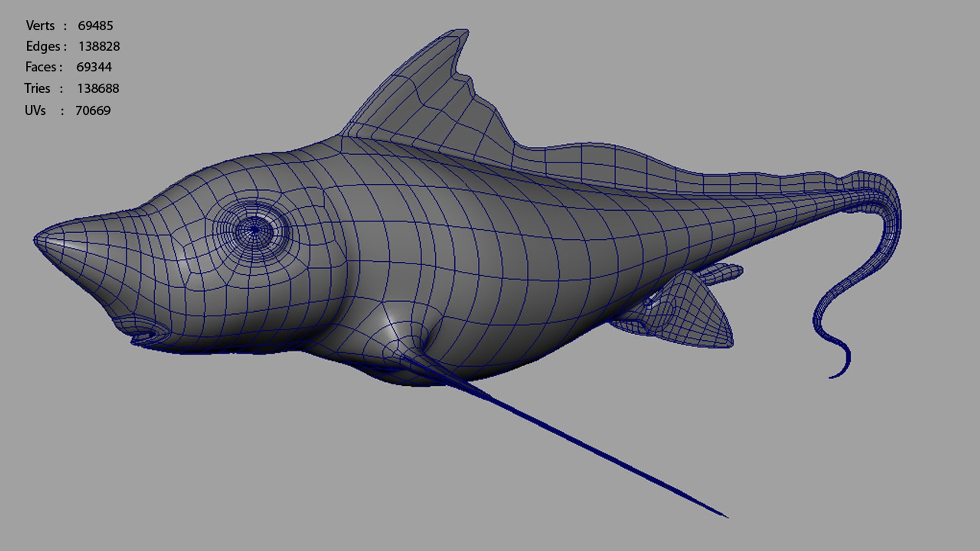Select the Edges label text
This screenshot has width=980, height=551.
[x=43, y=46]
